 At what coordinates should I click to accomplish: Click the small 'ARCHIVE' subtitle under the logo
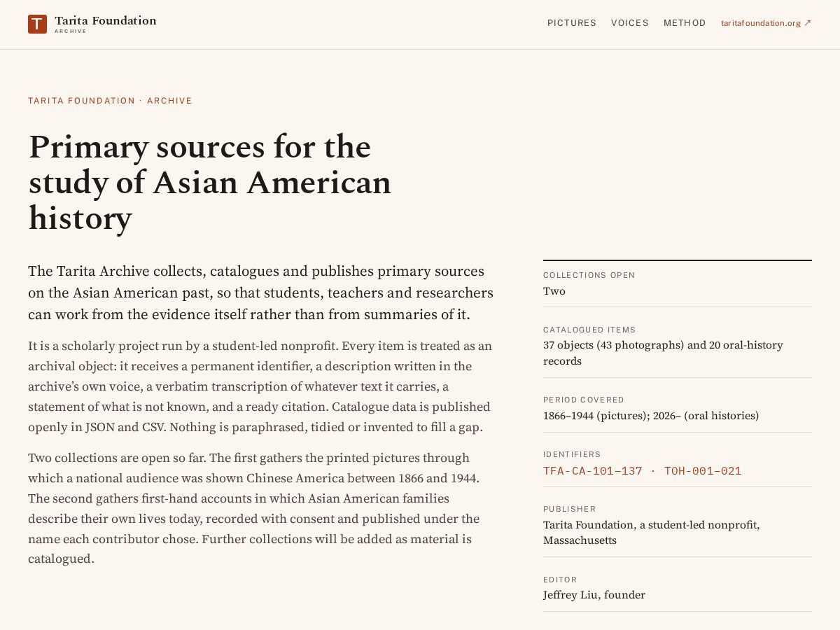pyautogui.click(x=71, y=31)
